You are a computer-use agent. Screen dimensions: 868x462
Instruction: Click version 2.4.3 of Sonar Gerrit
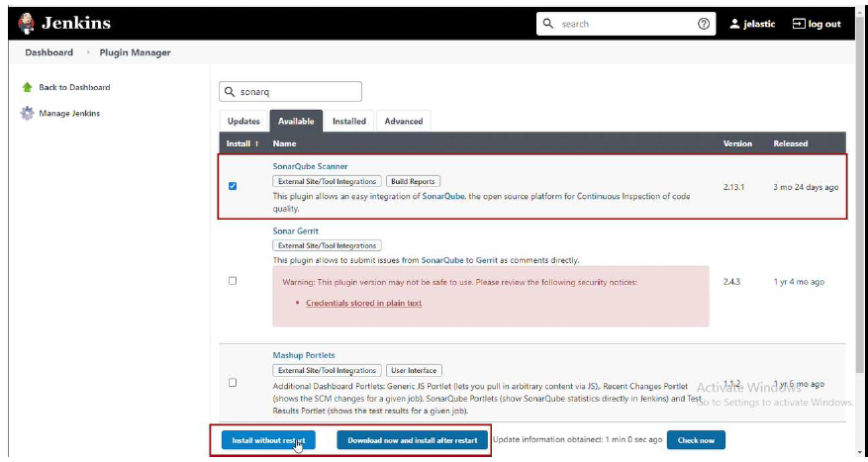731,282
